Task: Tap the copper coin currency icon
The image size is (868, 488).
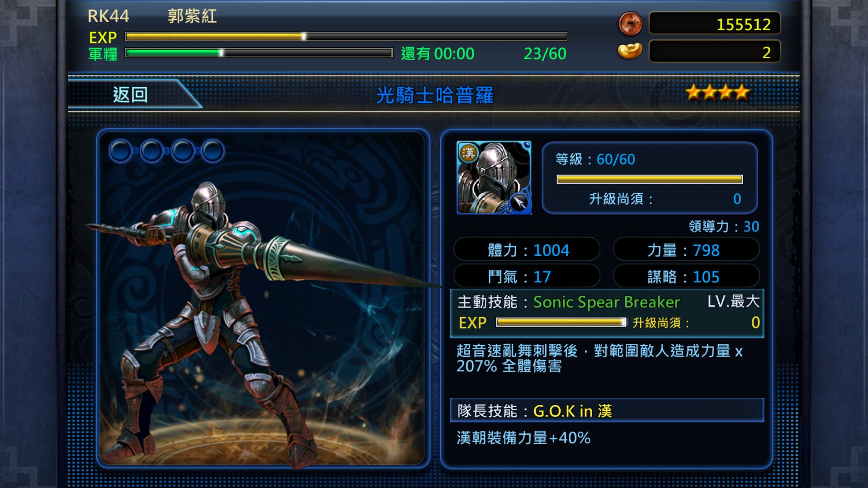Action: [x=630, y=24]
